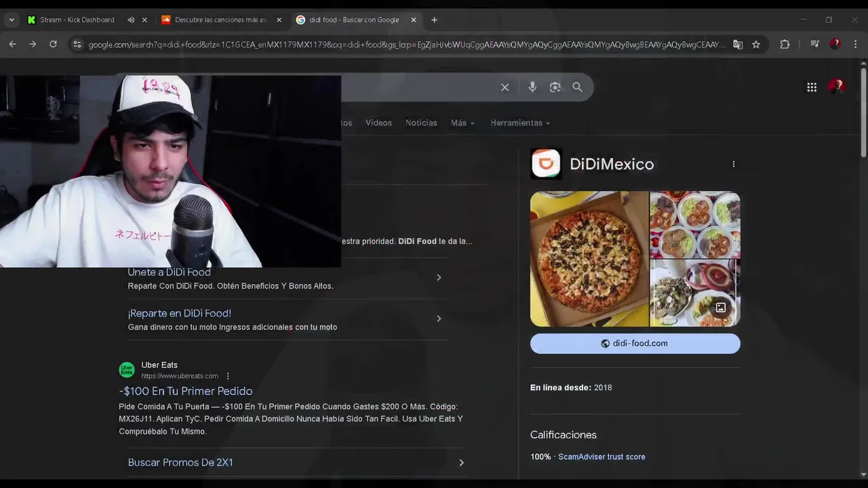Click the browser forward arrow
The width and height of the screenshot is (868, 488).
coord(33,44)
